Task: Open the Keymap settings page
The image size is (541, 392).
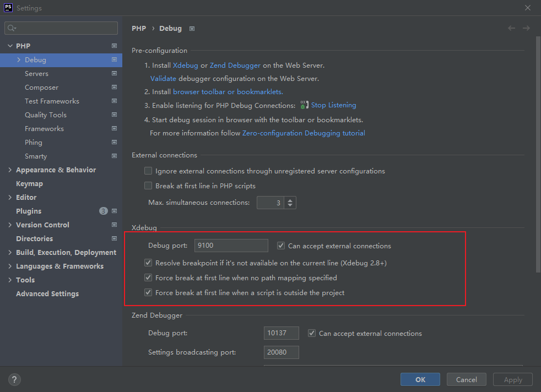Action: (x=29, y=184)
